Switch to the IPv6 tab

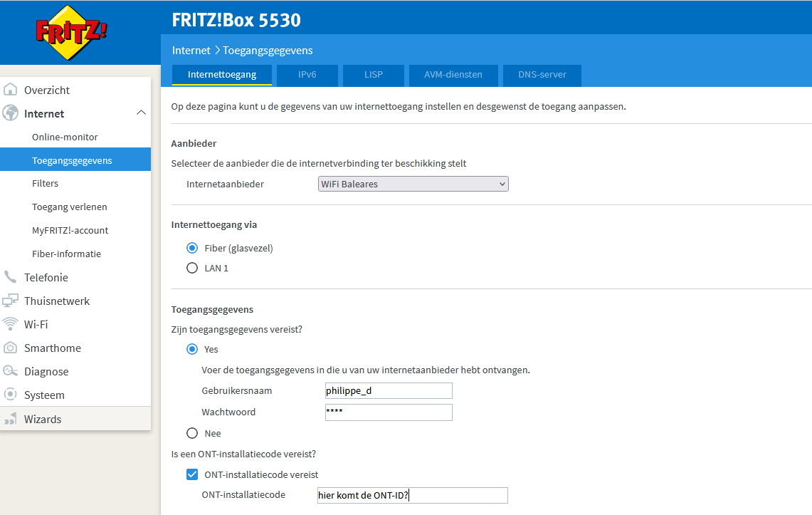click(x=307, y=75)
